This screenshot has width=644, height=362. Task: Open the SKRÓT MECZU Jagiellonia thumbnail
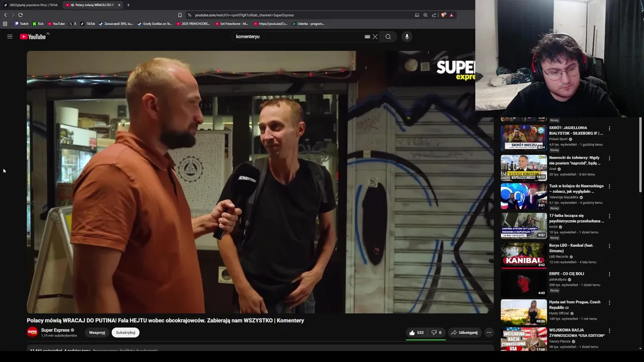[x=524, y=137]
